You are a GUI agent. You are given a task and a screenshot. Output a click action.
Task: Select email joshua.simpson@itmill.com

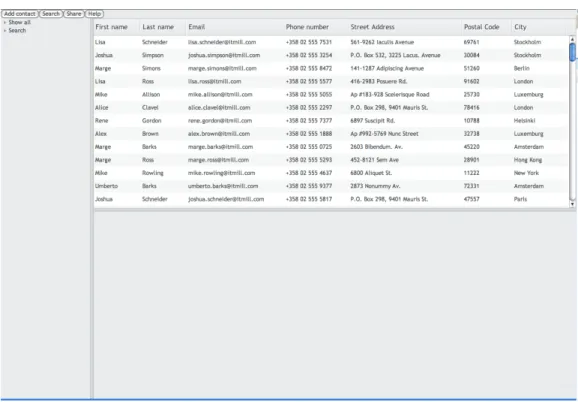(224, 55)
